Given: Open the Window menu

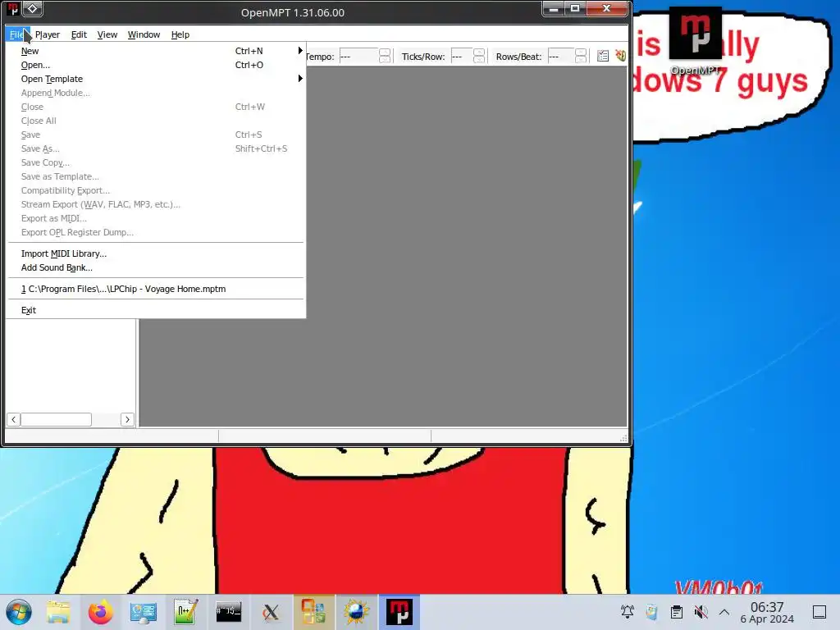Looking at the screenshot, I should point(144,34).
